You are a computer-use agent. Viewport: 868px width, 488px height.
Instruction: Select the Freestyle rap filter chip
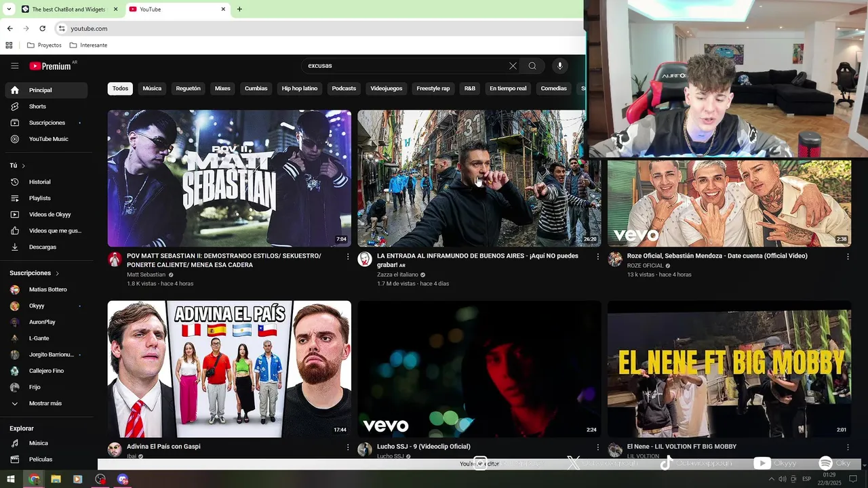[x=433, y=88]
